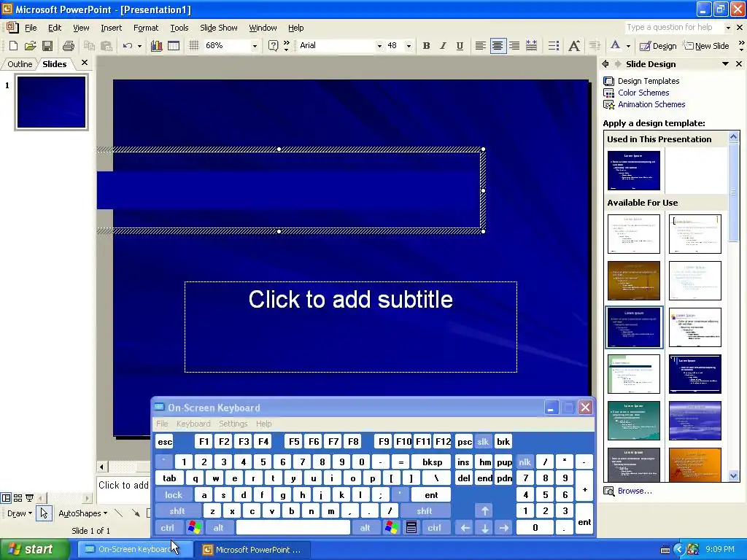Screen dimensions: 747x560
Task: Click the Font Color letter A
Action: click(x=615, y=46)
